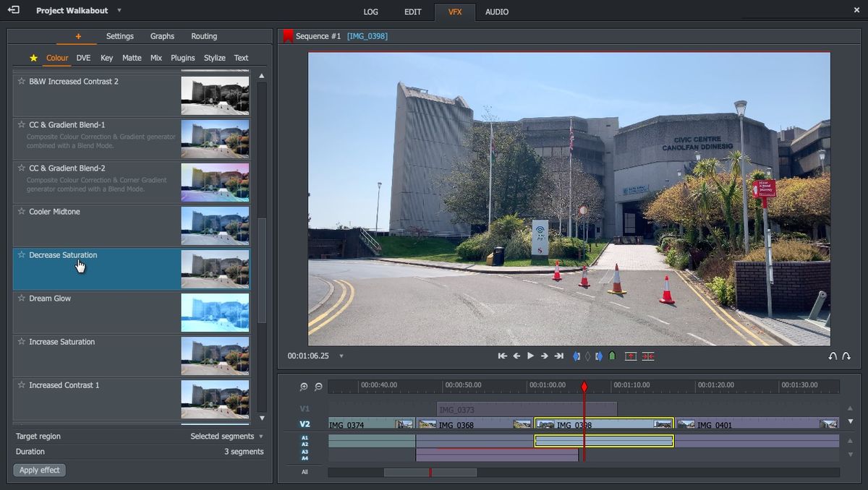Switch to the AUDIO tab

coord(497,12)
